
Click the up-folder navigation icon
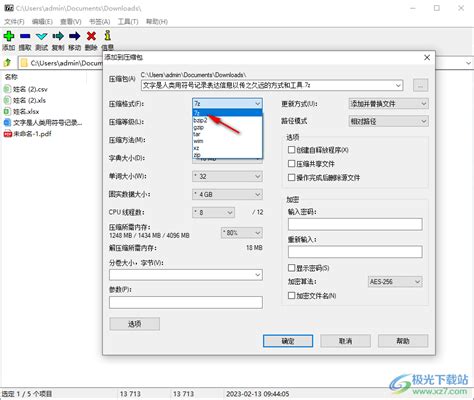pyautogui.click(x=7, y=62)
